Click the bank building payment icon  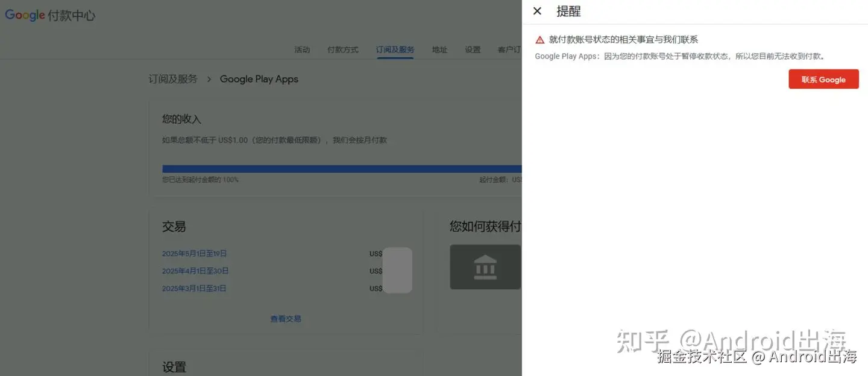(485, 267)
